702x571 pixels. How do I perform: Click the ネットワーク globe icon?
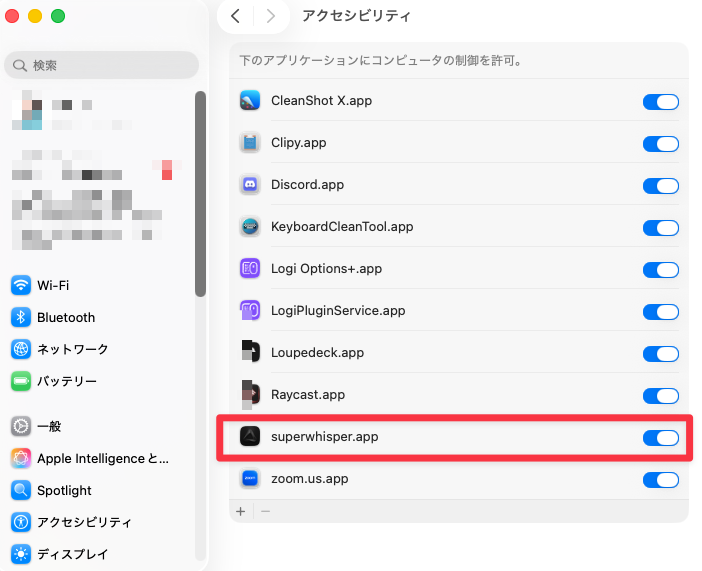tap(21, 349)
